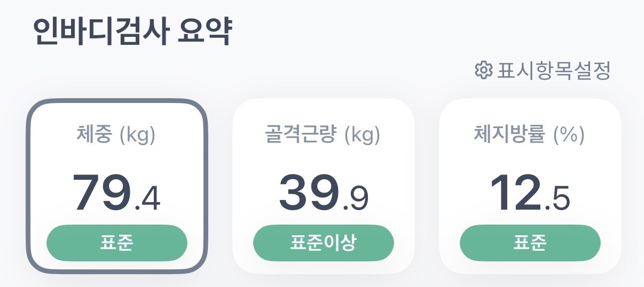644x287 pixels.
Task: Click the gear icon beside 표시항목설정
Action: 483,70
